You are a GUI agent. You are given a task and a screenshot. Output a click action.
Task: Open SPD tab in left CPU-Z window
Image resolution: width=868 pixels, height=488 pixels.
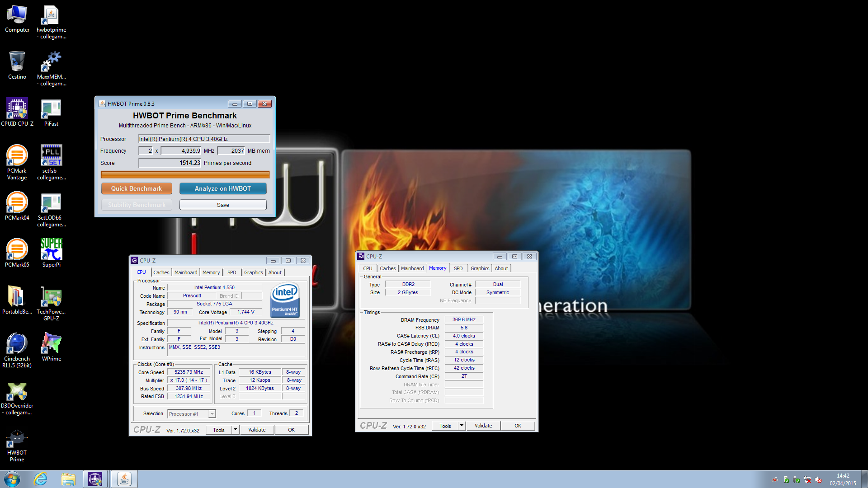232,272
